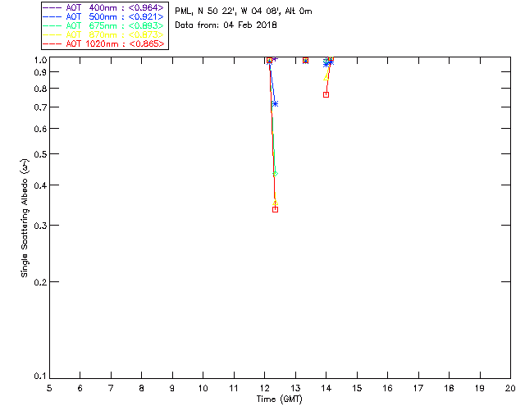
Task: Click the 0.5 tick label on y-axis
Action: [37, 154]
